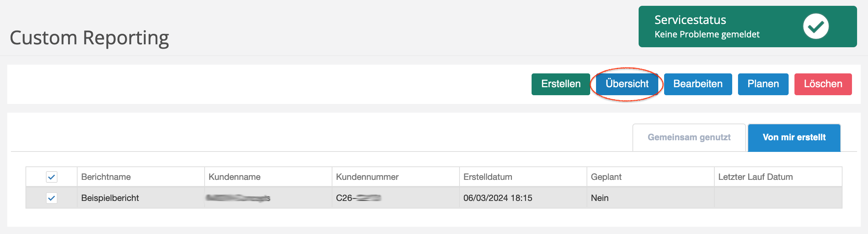Click the Bearbeiten button
This screenshot has height=234, width=868.
point(698,84)
